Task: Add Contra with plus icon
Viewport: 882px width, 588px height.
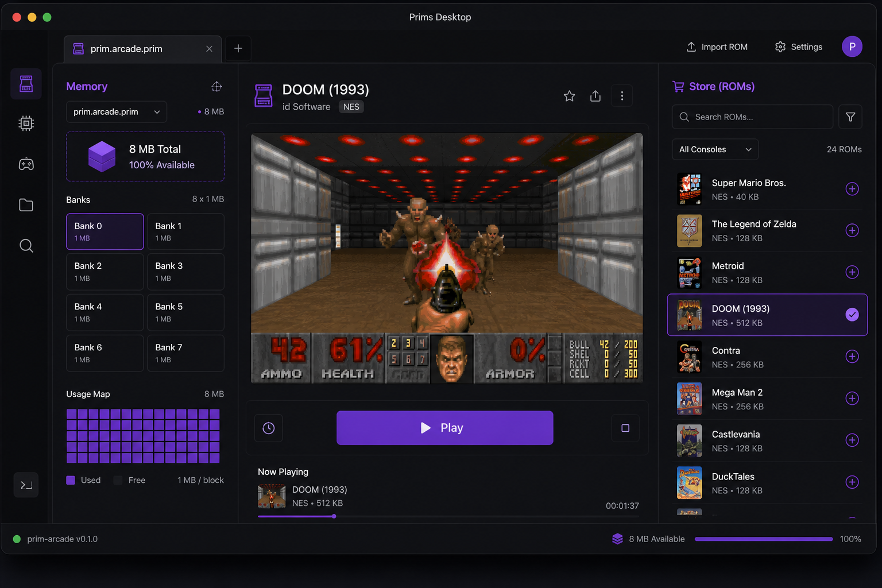Action: point(852,357)
